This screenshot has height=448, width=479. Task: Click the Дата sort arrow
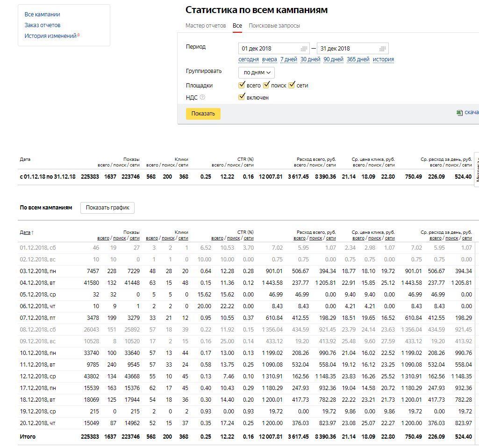(x=32, y=232)
